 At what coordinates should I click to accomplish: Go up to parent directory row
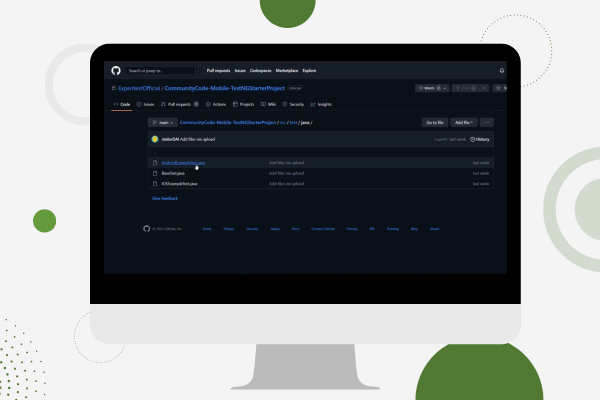tap(321, 153)
